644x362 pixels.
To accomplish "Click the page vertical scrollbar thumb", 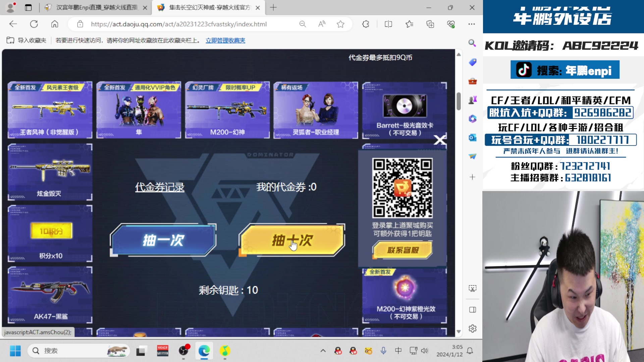I will [459, 101].
